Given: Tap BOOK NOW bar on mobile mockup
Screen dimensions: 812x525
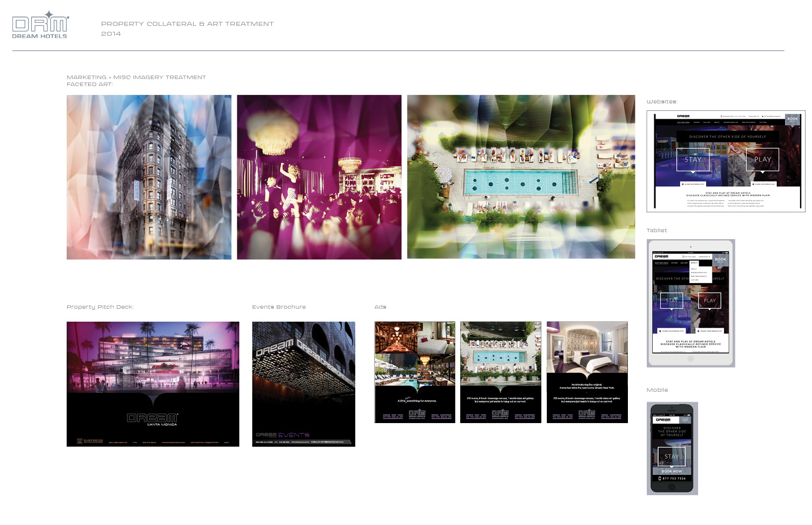Looking at the screenshot, I should click(672, 471).
